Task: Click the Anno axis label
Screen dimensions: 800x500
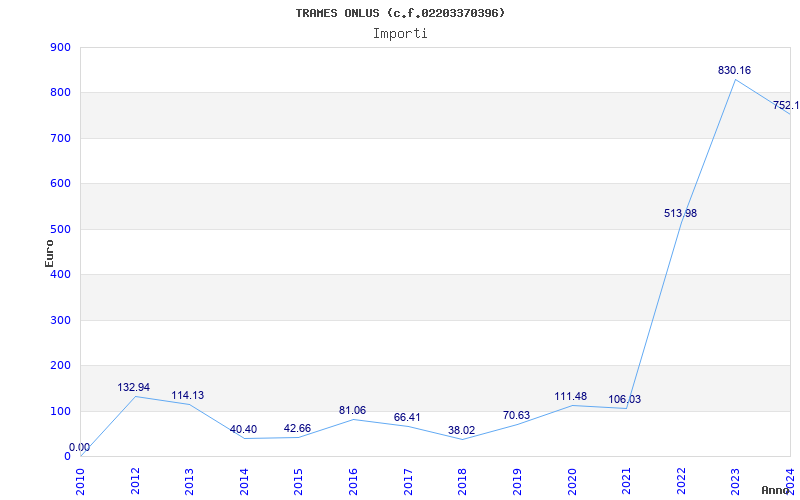Action: pyautogui.click(x=776, y=490)
